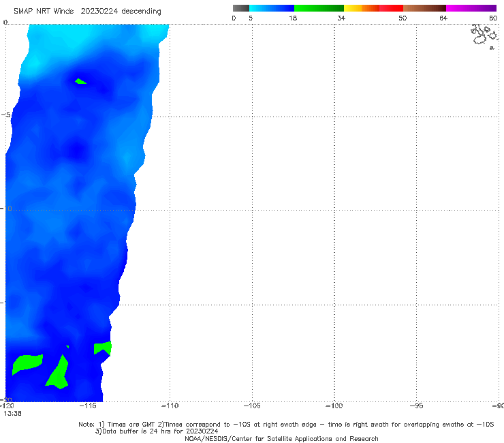504x443 pixels.
Task: Click the Galapagos islands outline
Action: click(485, 36)
